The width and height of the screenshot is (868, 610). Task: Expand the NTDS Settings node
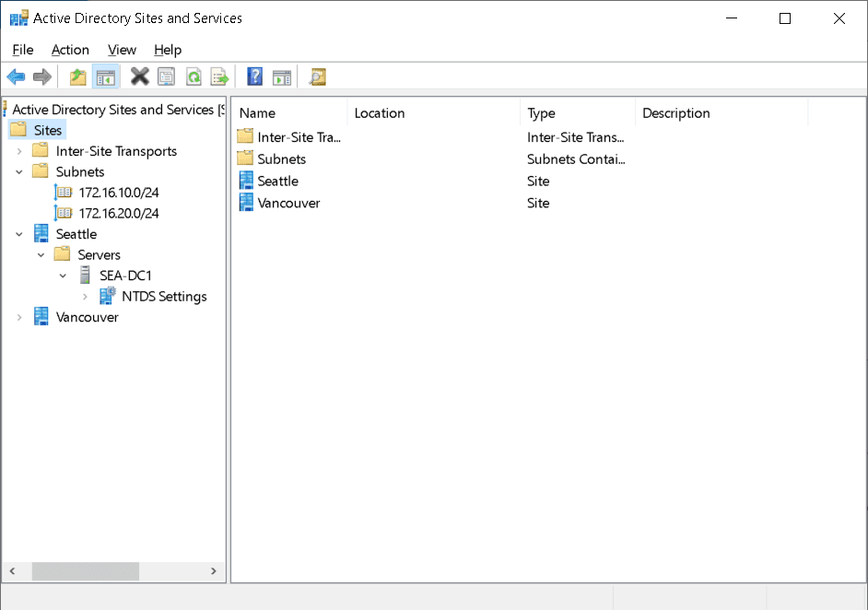point(85,297)
